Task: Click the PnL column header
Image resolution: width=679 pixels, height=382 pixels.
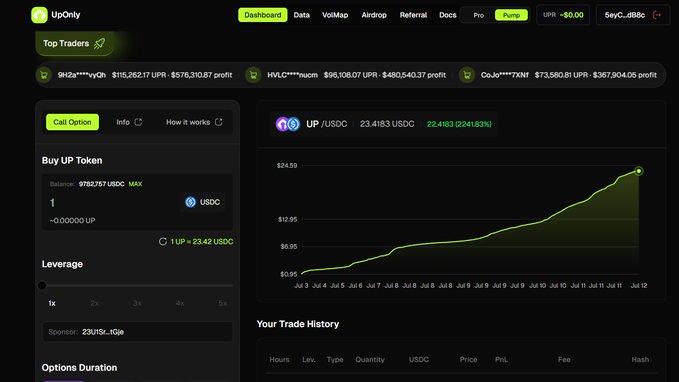Action: pyautogui.click(x=501, y=359)
